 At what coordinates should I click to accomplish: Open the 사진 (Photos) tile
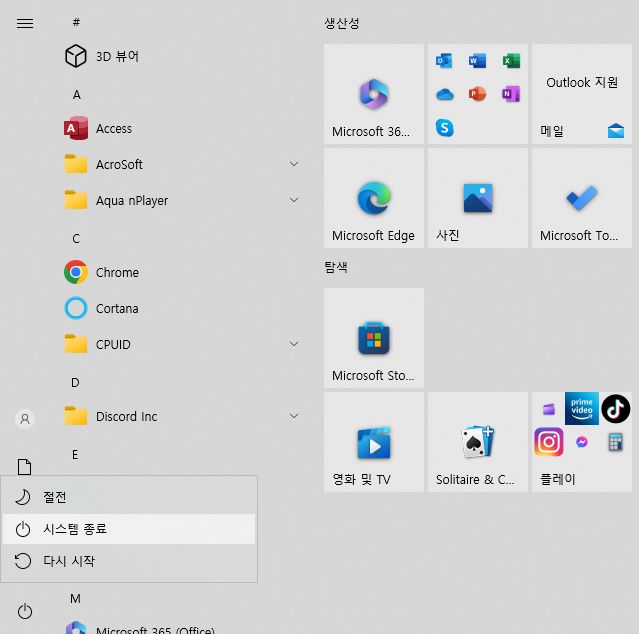[478, 198]
